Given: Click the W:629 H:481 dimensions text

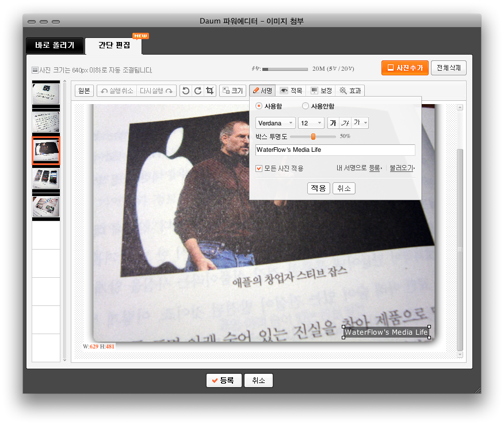Looking at the screenshot, I should tap(99, 346).
